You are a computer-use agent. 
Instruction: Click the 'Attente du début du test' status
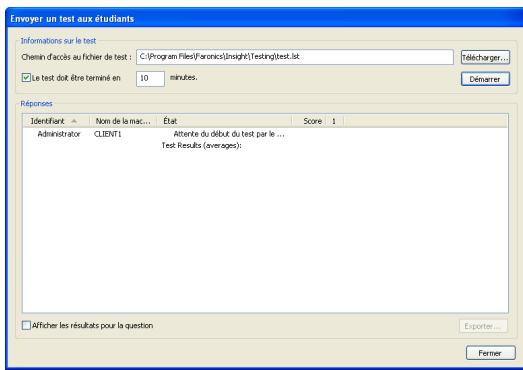click(x=229, y=134)
